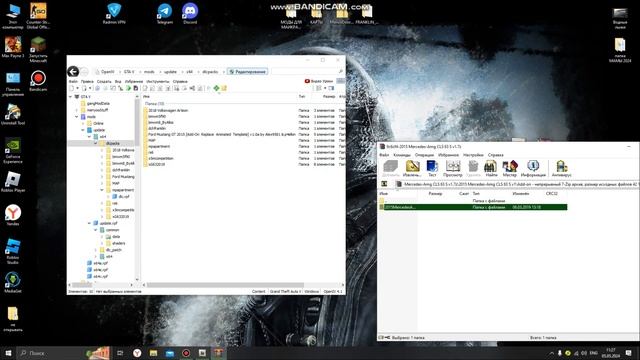
Task: Expand the menyooStuff tree node
Action: (x=76, y=110)
